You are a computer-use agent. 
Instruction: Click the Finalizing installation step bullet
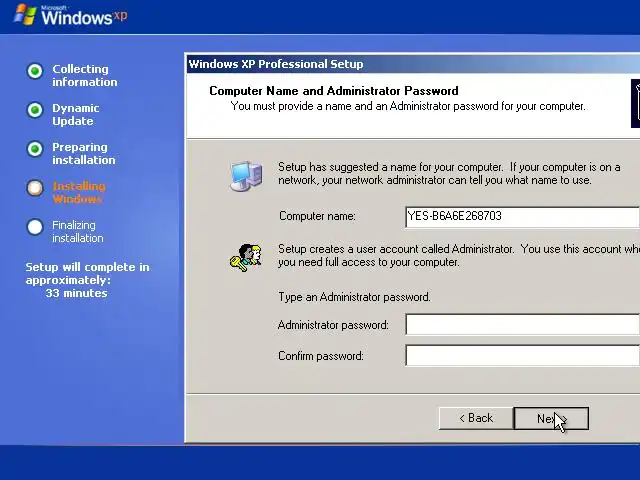tap(35, 227)
